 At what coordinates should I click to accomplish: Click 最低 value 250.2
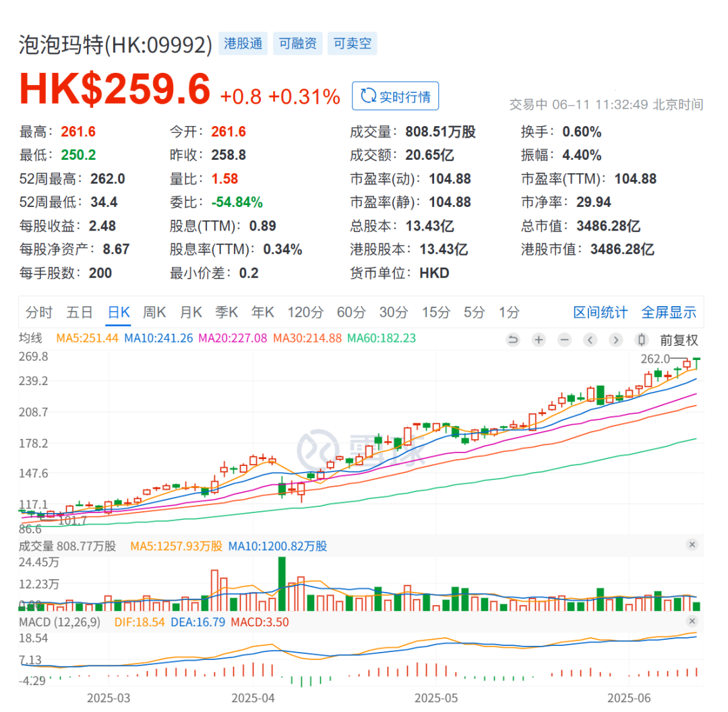point(78,155)
